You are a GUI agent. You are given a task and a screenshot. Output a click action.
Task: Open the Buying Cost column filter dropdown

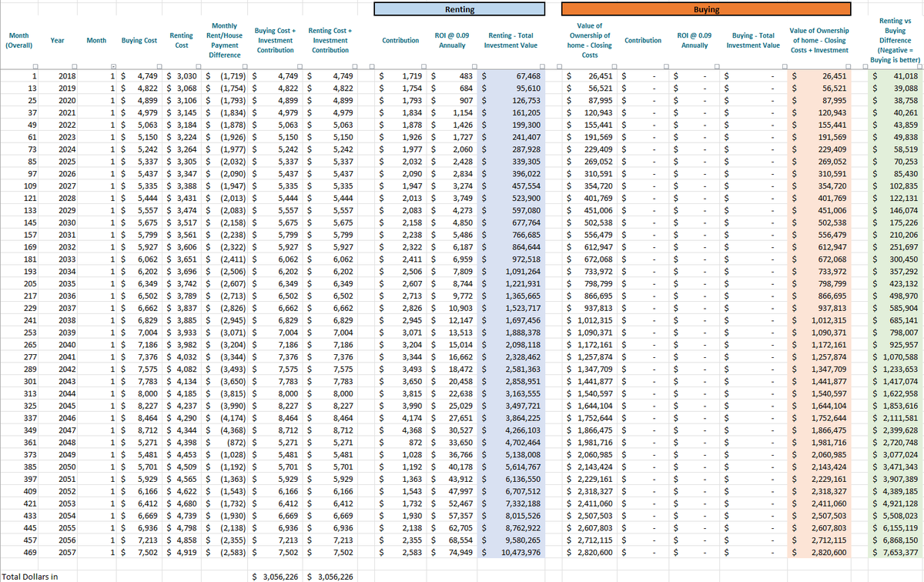point(158,65)
